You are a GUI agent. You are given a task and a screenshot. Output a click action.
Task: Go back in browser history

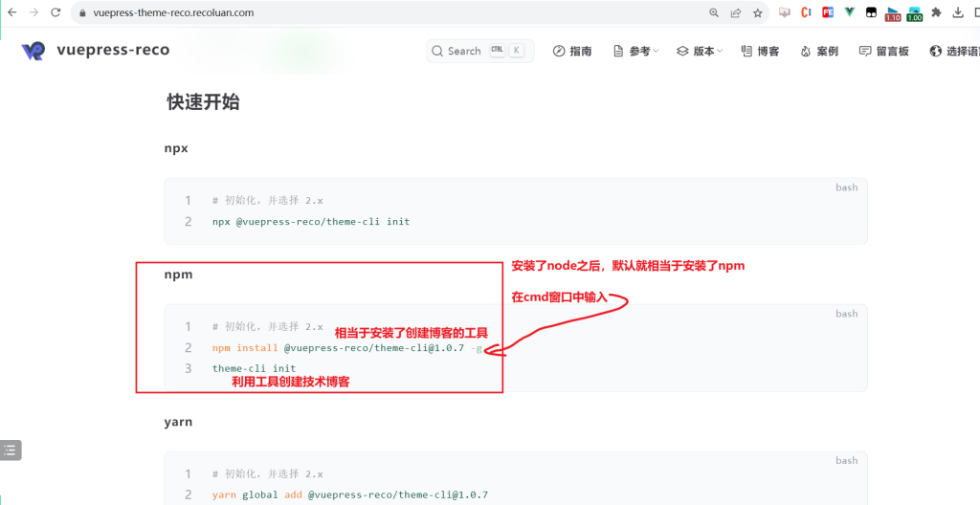tap(11, 12)
